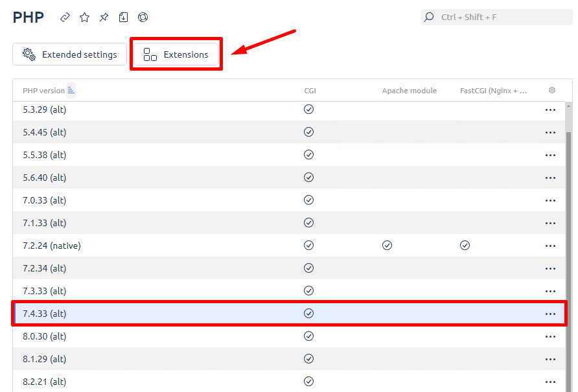Select the 8.1.29 (alt) version row

click(288, 359)
